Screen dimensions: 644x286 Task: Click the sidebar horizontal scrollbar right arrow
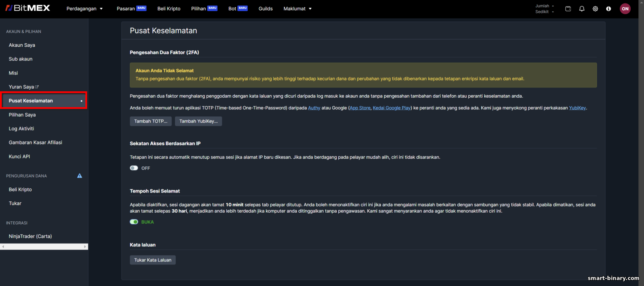[x=85, y=247]
